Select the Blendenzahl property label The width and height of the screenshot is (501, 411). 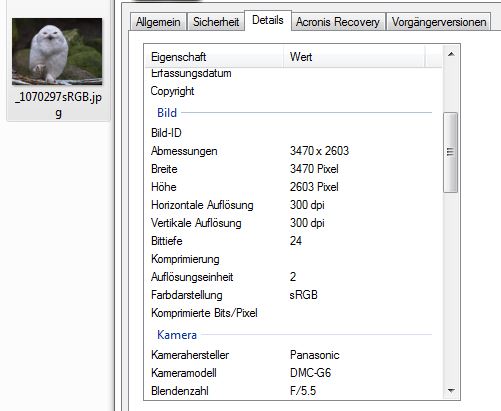click(180, 391)
